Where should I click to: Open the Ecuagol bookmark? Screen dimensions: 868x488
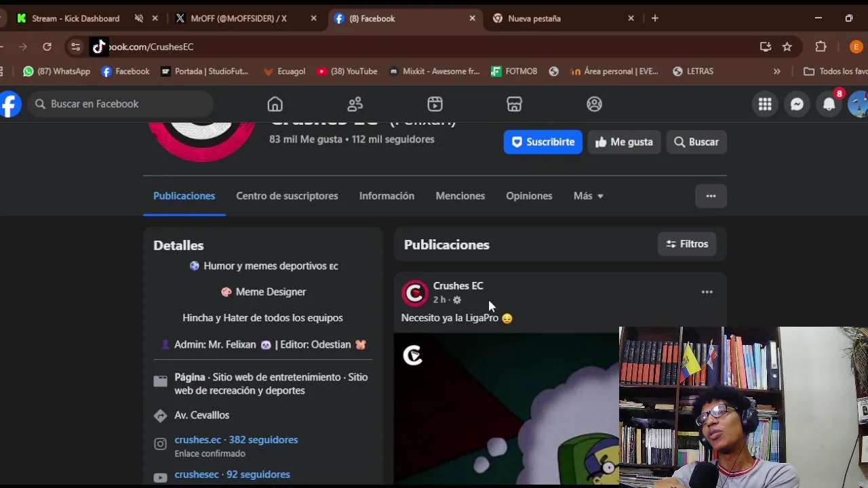click(284, 71)
